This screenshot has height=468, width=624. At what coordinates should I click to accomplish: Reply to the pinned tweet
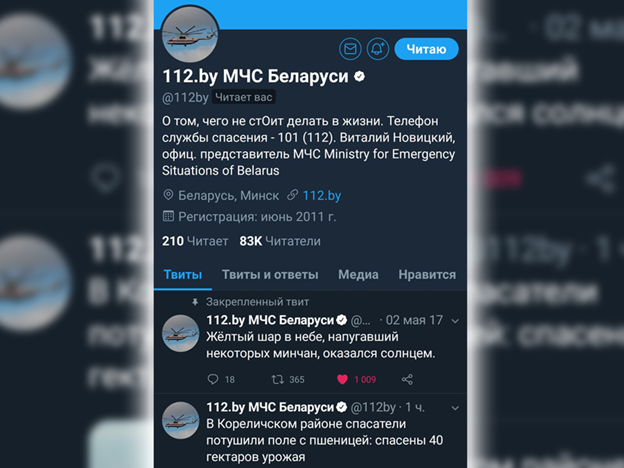point(213,379)
